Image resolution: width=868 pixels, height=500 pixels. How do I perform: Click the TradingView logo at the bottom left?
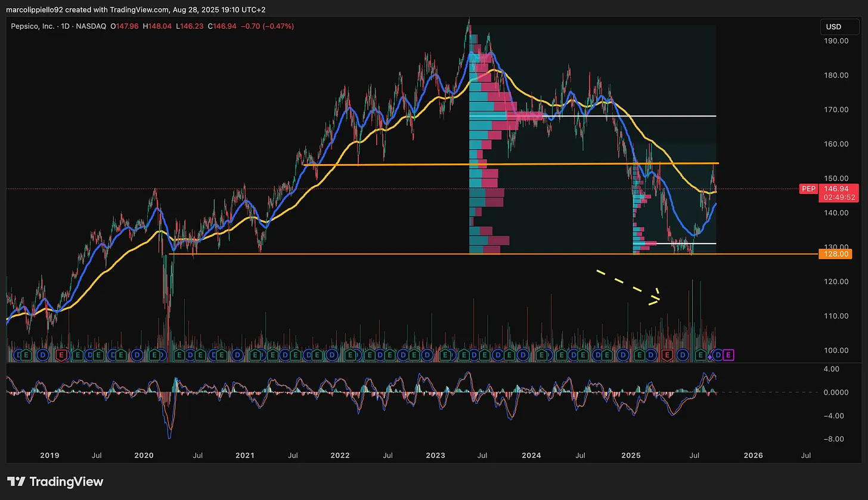pyautogui.click(x=55, y=482)
